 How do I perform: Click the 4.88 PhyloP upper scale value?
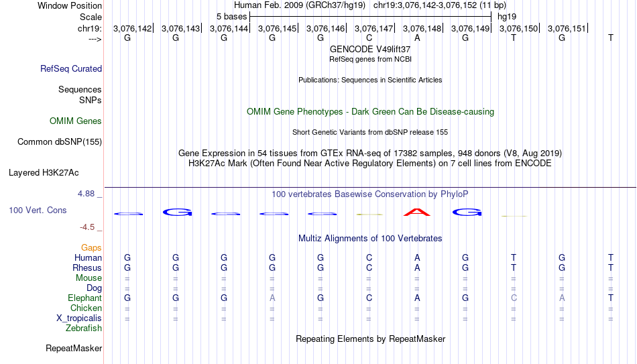86,194
